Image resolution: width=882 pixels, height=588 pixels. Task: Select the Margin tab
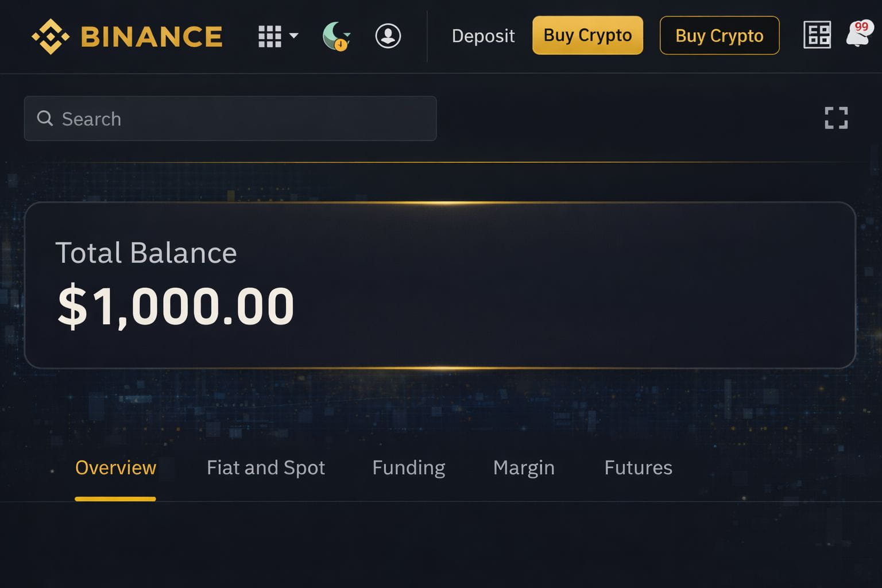(x=524, y=467)
